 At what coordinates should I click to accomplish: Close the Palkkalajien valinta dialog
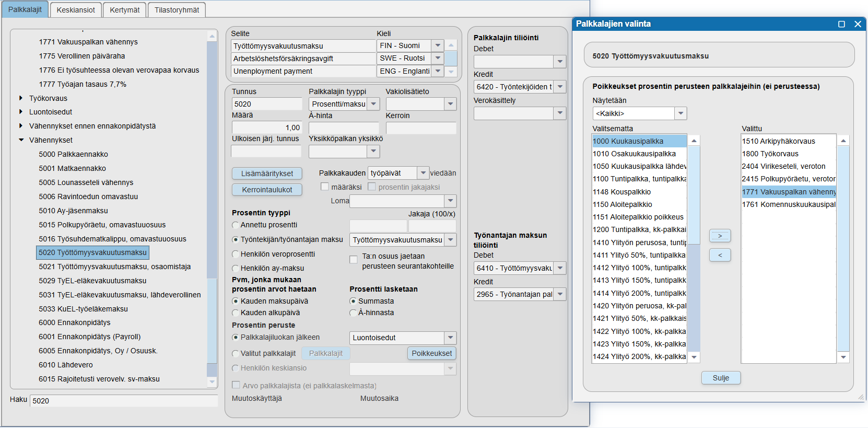[858, 24]
